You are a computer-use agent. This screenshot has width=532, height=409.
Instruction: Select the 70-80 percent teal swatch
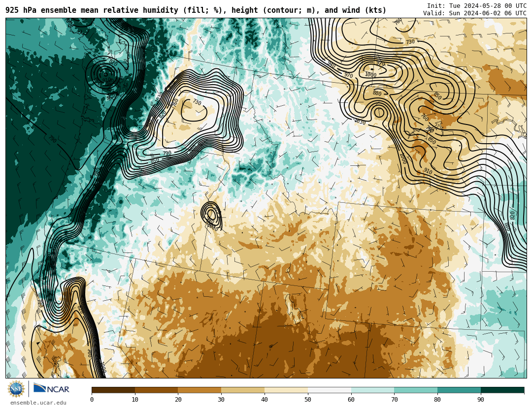coord(416,390)
